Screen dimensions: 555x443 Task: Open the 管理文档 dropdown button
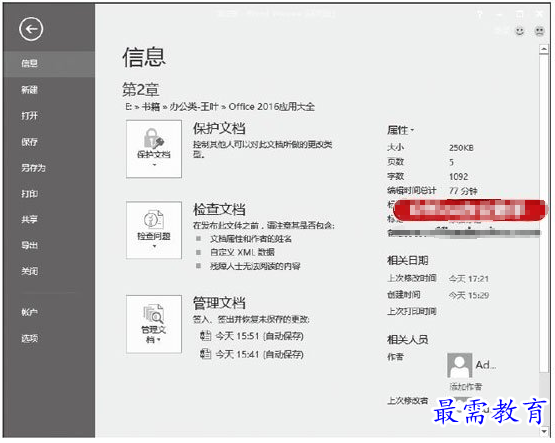pyautogui.click(x=154, y=324)
